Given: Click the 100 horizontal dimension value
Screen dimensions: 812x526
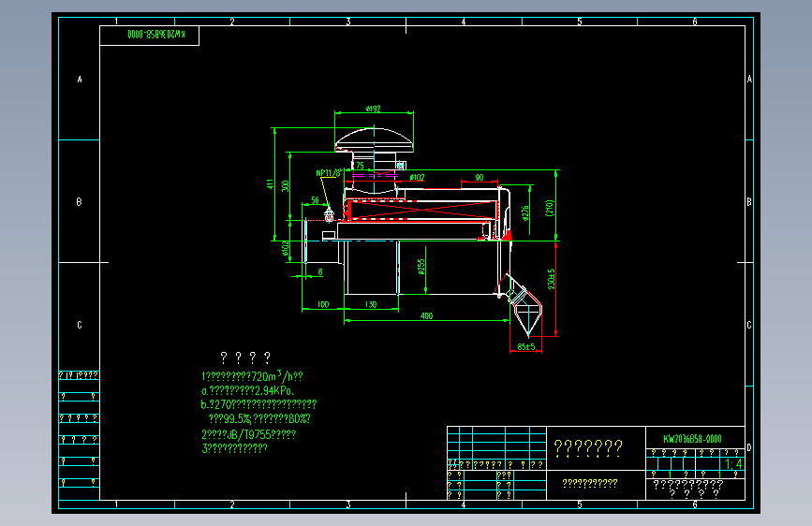Looking at the screenshot, I should tap(322, 304).
